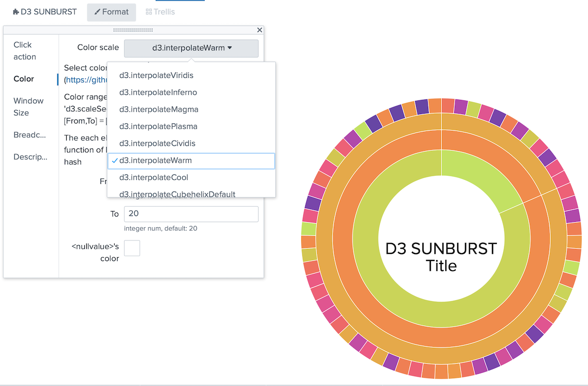Click the nullvalue color swatch
The width and height of the screenshot is (588, 386).
pos(132,248)
